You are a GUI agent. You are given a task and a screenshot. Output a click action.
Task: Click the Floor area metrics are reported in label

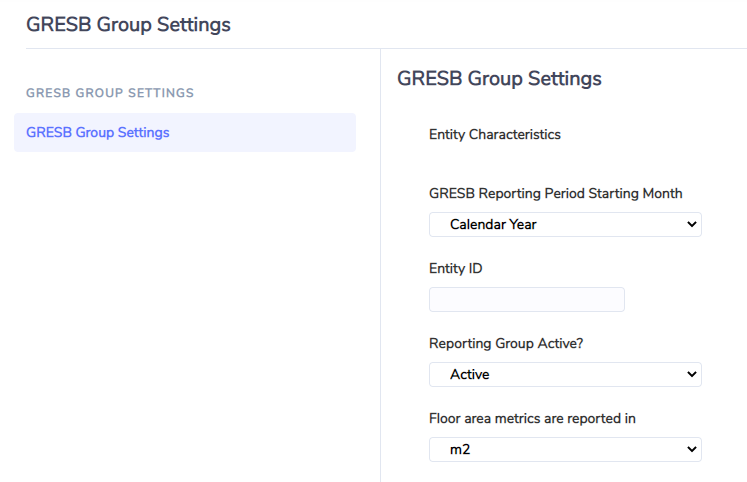pos(532,419)
